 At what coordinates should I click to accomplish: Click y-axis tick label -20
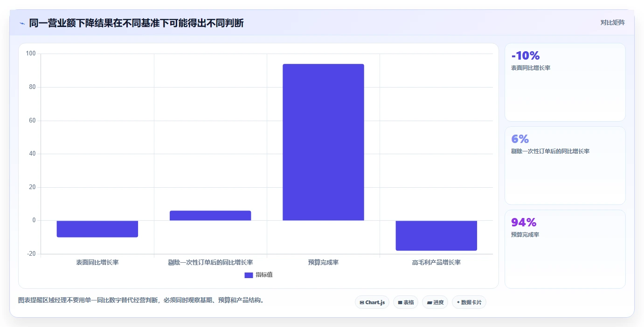pyautogui.click(x=31, y=254)
